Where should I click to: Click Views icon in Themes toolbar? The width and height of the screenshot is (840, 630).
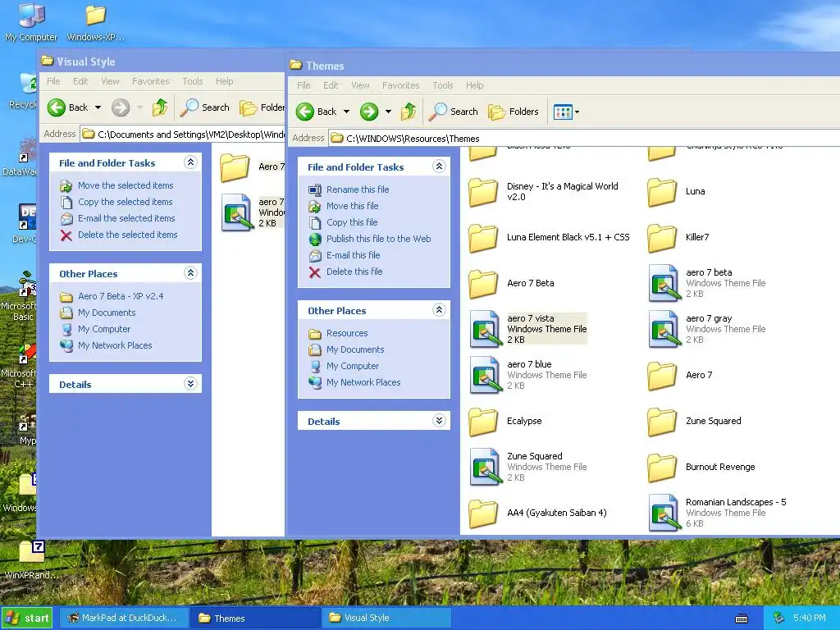(x=563, y=112)
